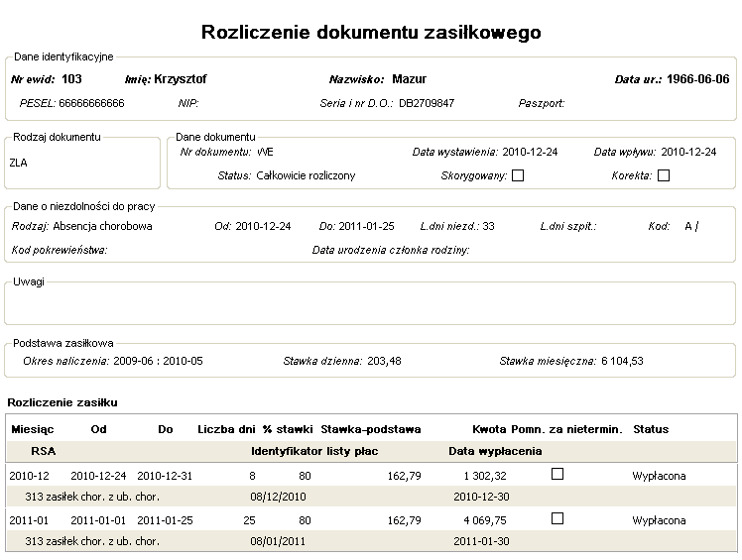Click the 'Data wypłacenia' header
742x560 pixels.
click(x=495, y=451)
